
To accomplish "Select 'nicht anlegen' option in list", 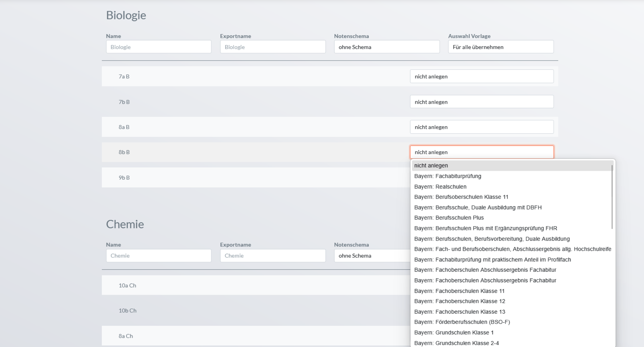I will pos(431,166).
